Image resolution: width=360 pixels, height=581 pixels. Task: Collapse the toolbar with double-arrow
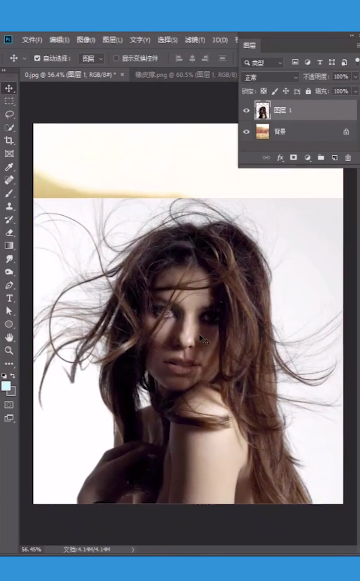(3, 70)
